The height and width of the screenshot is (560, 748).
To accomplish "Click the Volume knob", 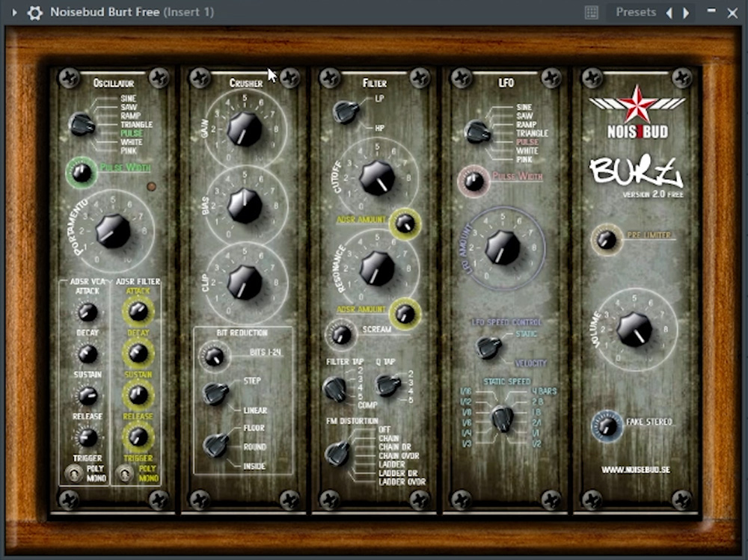I will (634, 329).
